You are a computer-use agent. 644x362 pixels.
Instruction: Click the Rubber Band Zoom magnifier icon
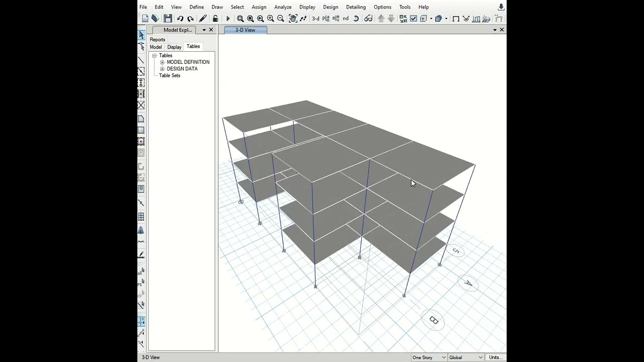click(x=240, y=19)
